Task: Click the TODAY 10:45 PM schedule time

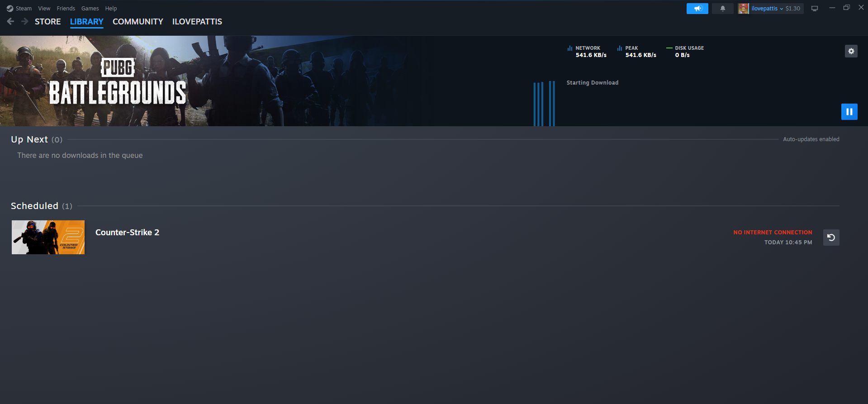Action: coord(788,242)
